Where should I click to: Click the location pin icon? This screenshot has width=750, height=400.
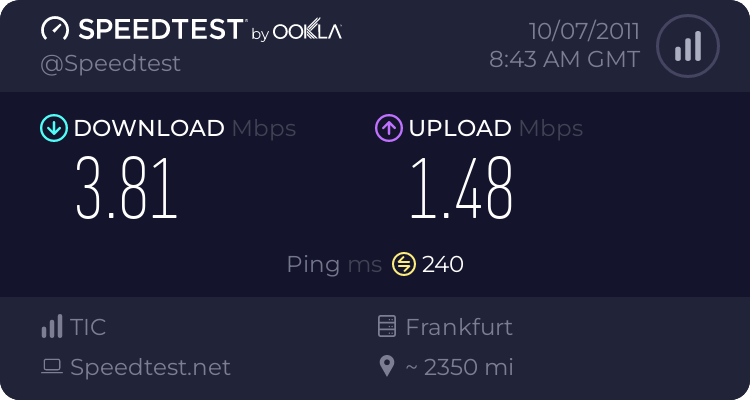pos(387,367)
